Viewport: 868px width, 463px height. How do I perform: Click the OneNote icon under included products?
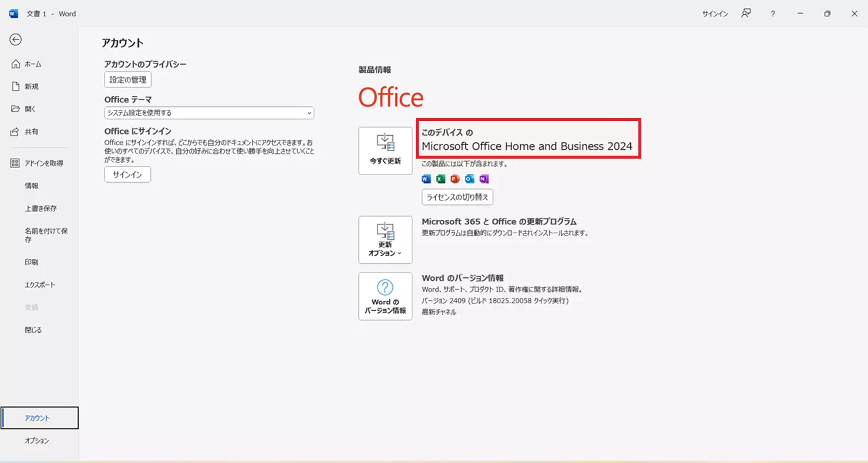[x=484, y=179]
